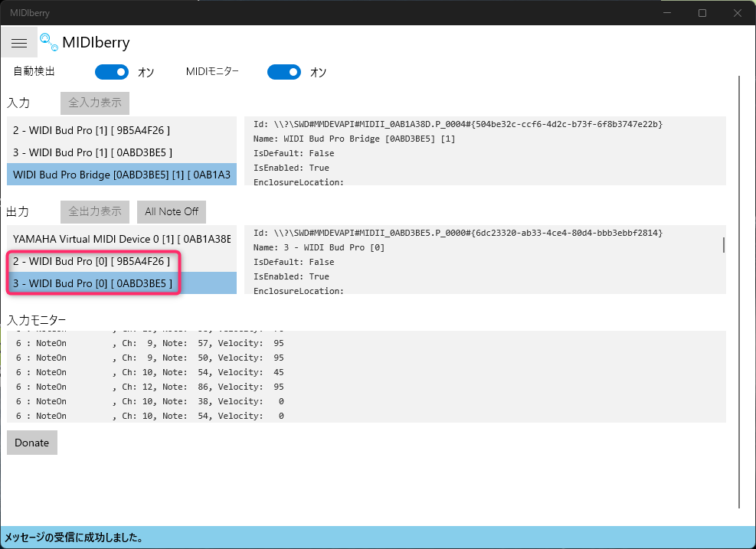
Task: Click the 全出力表示 button
Action: pyautogui.click(x=95, y=211)
